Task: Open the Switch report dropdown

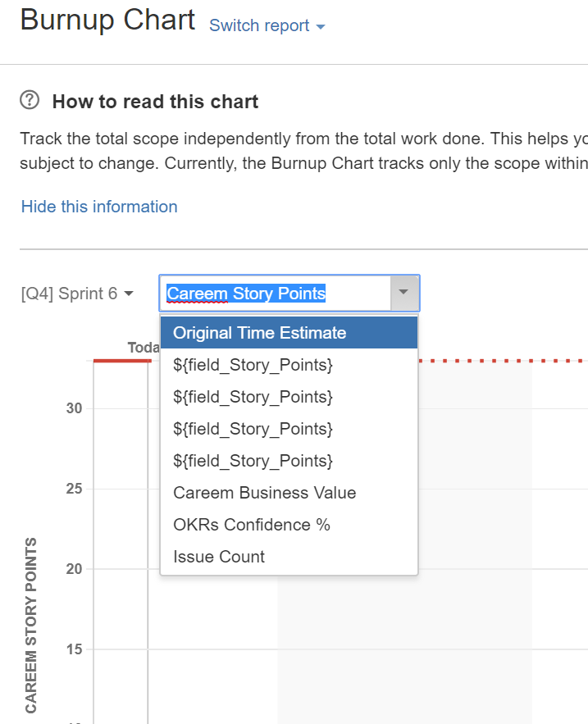Action: (x=267, y=26)
